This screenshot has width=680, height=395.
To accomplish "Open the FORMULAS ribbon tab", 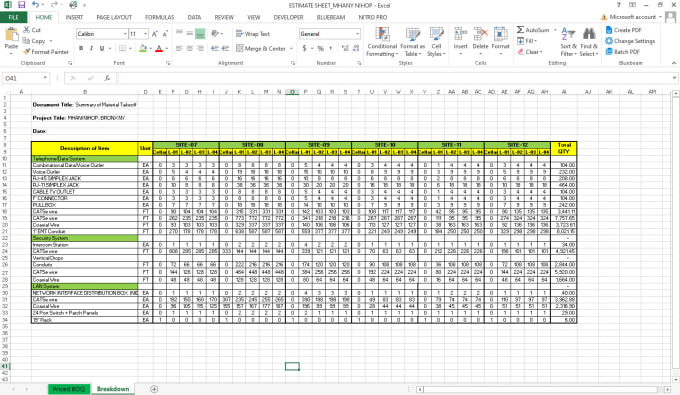I will click(160, 17).
